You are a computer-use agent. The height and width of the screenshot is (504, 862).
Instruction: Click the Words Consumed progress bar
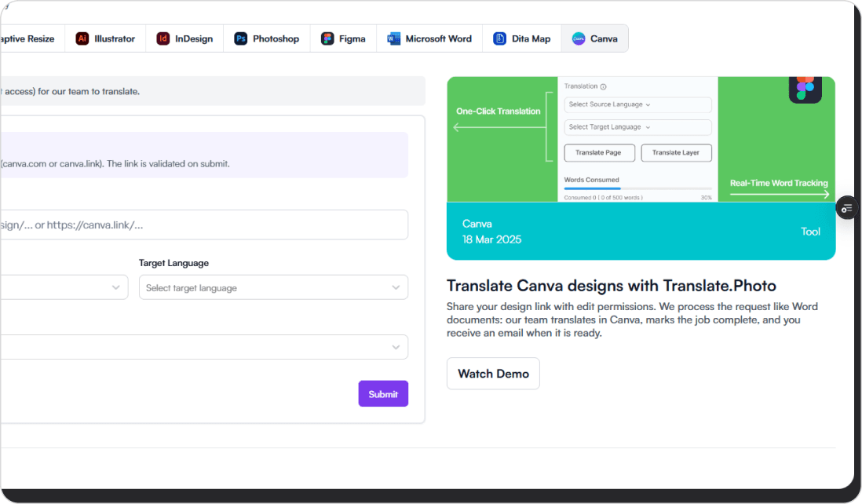tap(637, 189)
